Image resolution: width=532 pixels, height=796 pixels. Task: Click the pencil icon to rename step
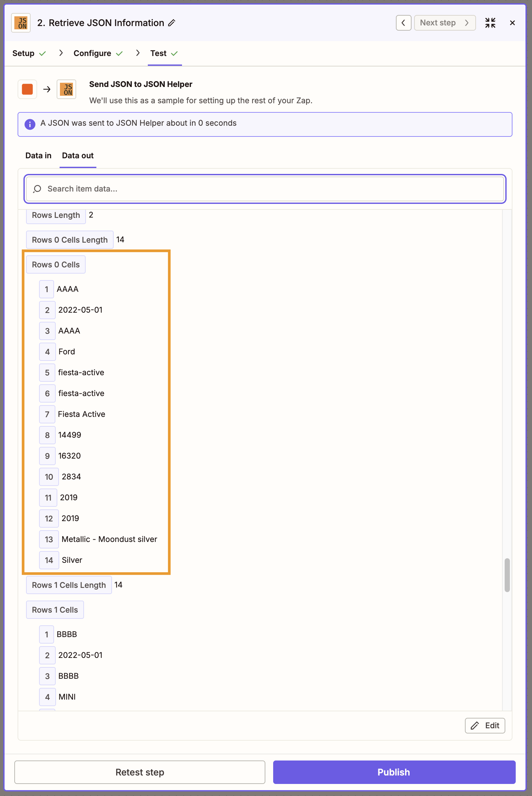[x=172, y=23]
